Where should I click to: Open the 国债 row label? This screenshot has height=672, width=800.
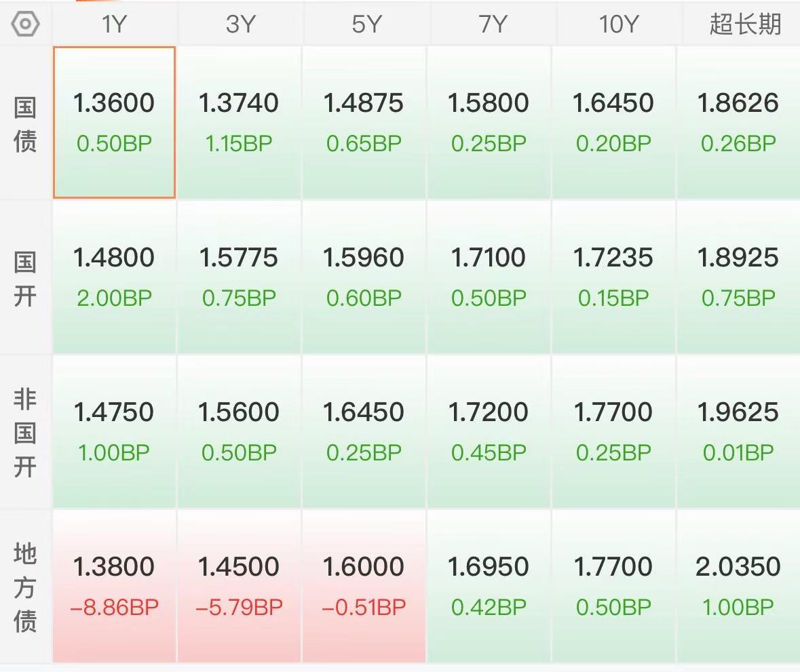(25, 124)
